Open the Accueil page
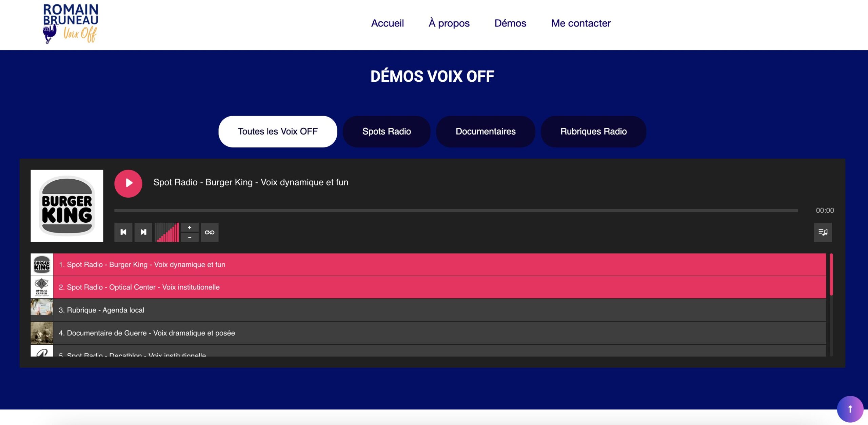The image size is (868, 425). pyautogui.click(x=388, y=23)
